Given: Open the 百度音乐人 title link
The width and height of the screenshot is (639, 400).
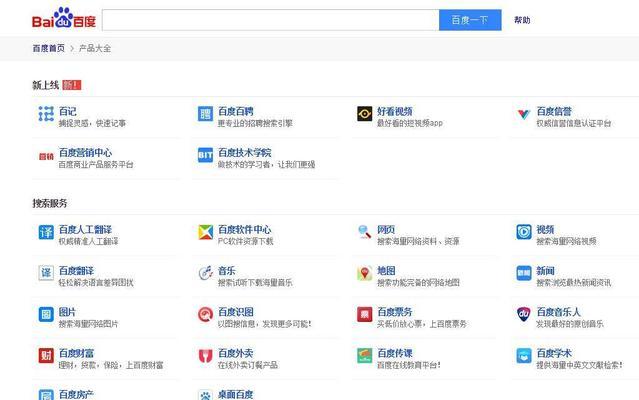Looking at the screenshot, I should point(558,312).
